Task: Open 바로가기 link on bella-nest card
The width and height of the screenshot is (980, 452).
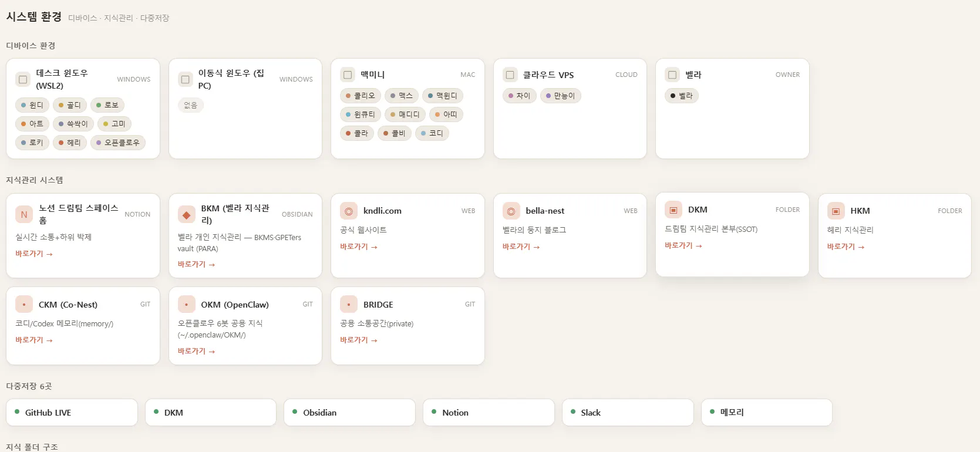Action: click(x=521, y=247)
